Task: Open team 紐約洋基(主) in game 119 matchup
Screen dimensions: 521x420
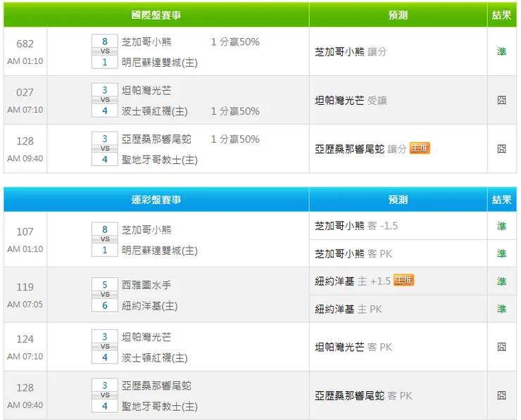Action: pos(149,306)
